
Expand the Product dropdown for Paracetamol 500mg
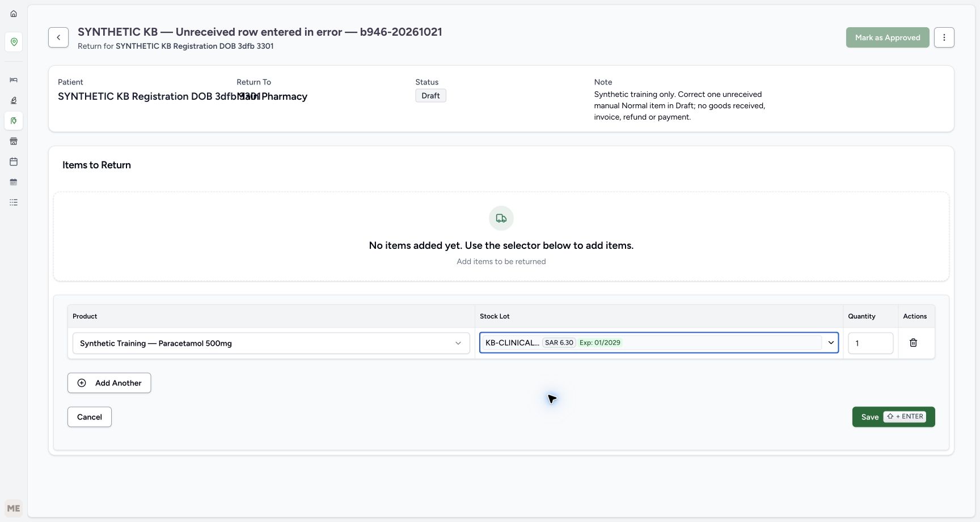pos(271,343)
